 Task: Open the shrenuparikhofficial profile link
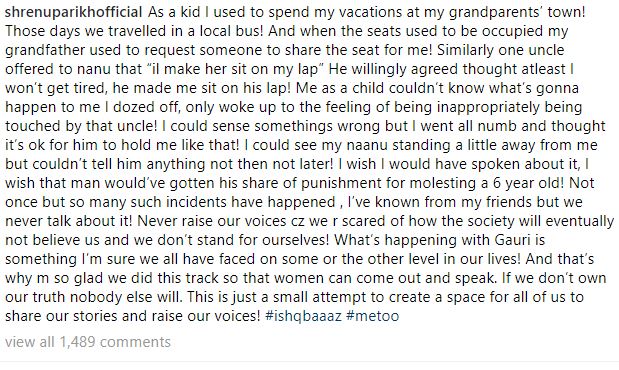[x=73, y=12]
